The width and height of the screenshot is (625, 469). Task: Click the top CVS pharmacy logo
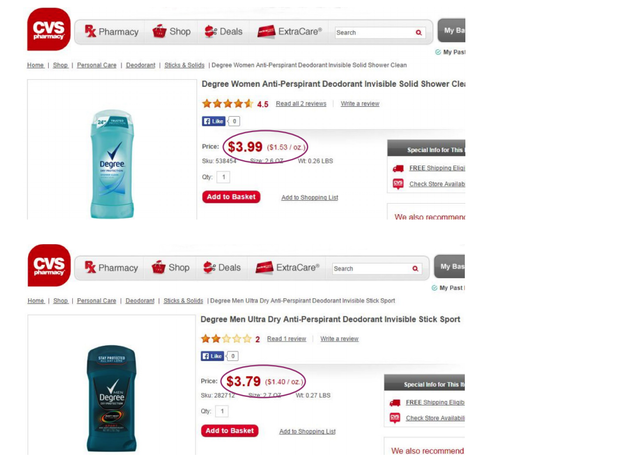point(49,29)
